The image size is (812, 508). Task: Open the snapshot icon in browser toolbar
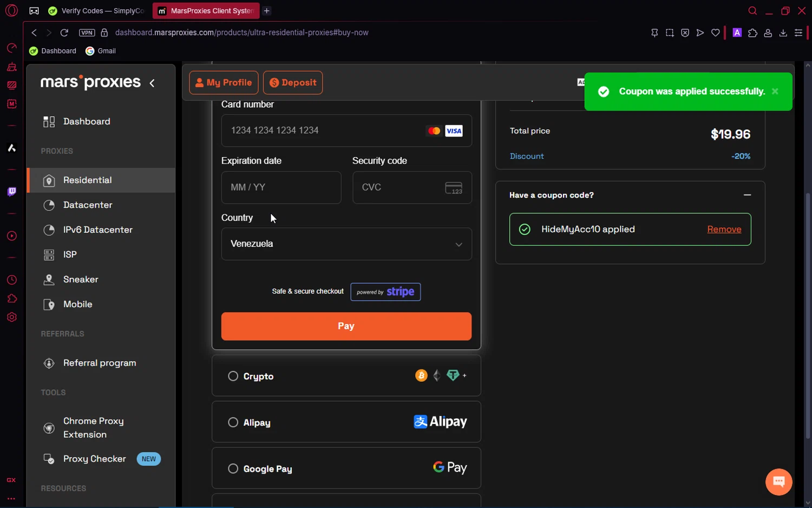pos(670,32)
